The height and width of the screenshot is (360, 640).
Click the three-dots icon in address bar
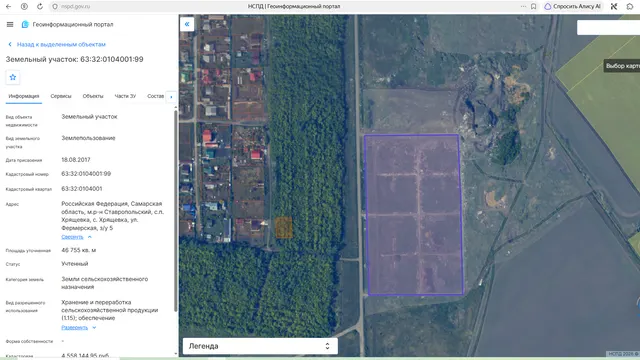coord(523,7)
